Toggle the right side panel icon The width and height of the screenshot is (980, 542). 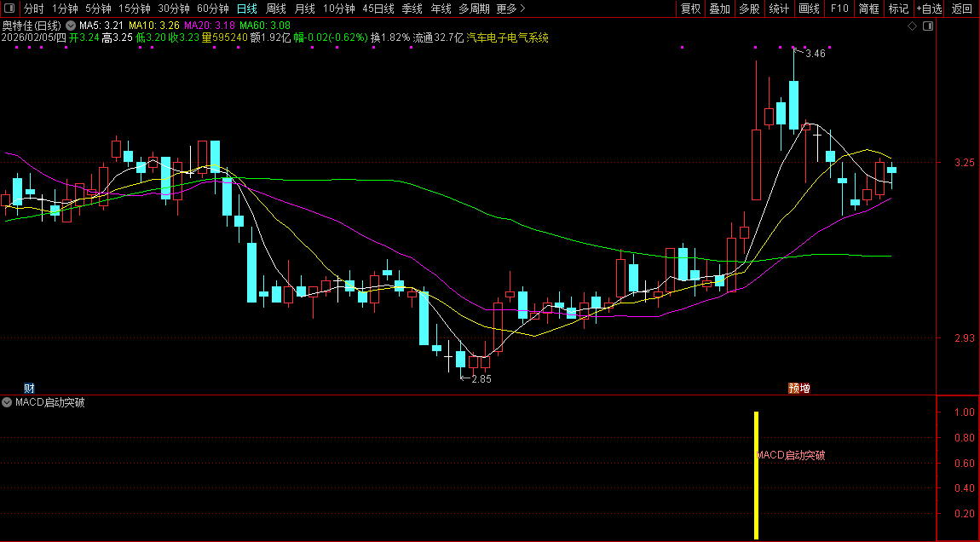coord(928,26)
